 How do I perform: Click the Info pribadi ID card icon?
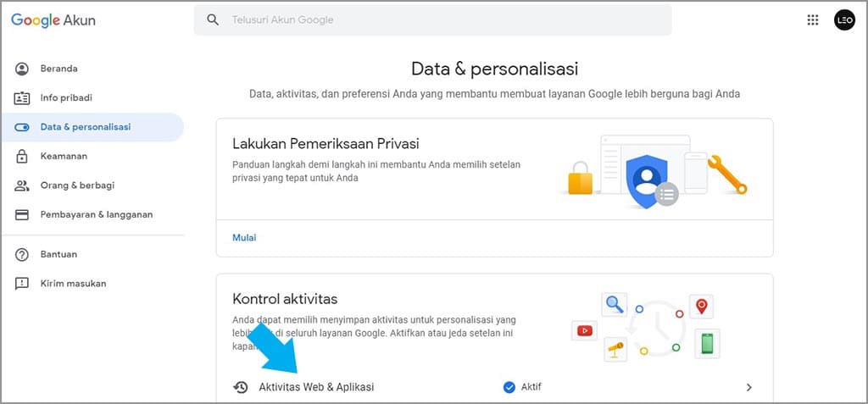(x=22, y=97)
